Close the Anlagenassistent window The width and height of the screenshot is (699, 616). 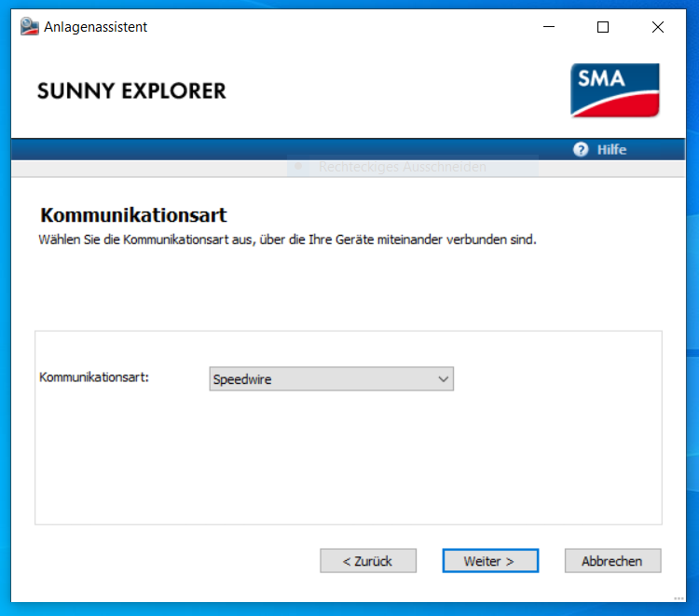point(658,27)
